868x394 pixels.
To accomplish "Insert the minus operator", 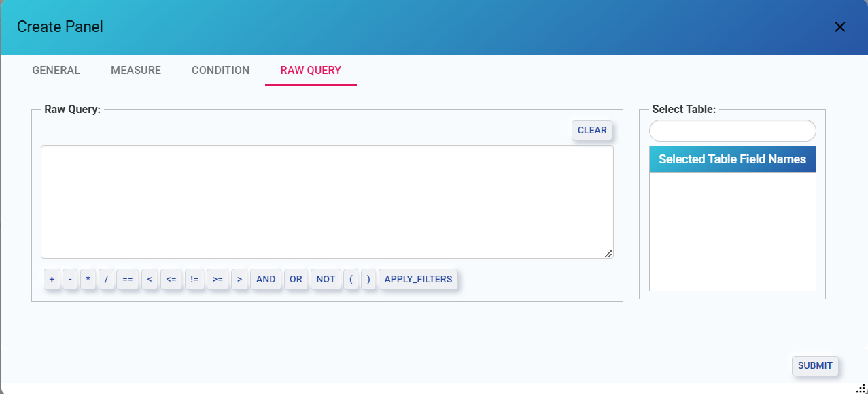I will tap(70, 280).
